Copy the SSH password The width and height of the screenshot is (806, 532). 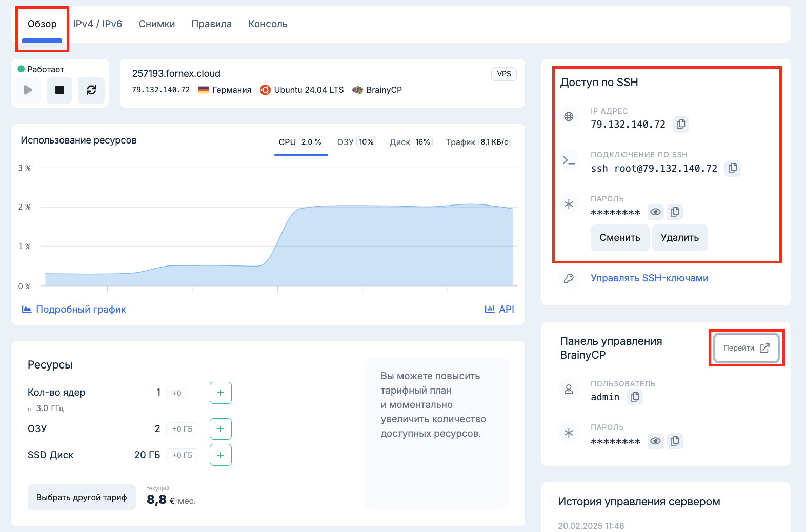click(x=675, y=212)
